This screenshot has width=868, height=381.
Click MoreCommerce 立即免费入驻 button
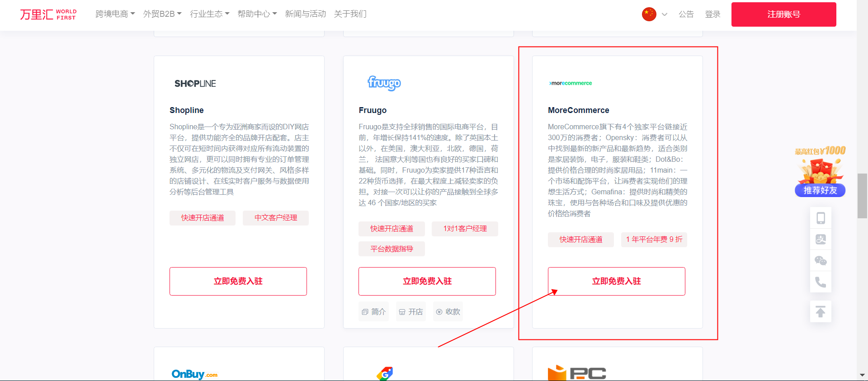click(617, 281)
